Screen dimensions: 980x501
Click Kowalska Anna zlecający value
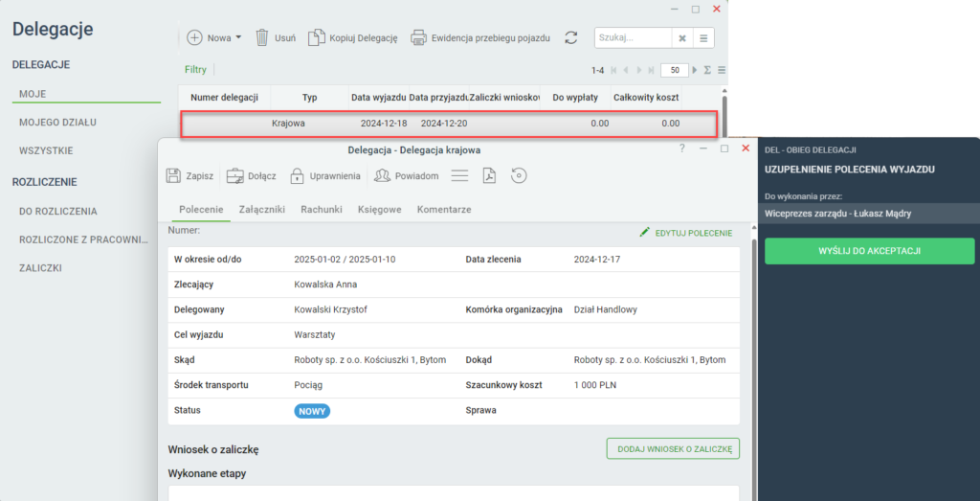(x=325, y=285)
